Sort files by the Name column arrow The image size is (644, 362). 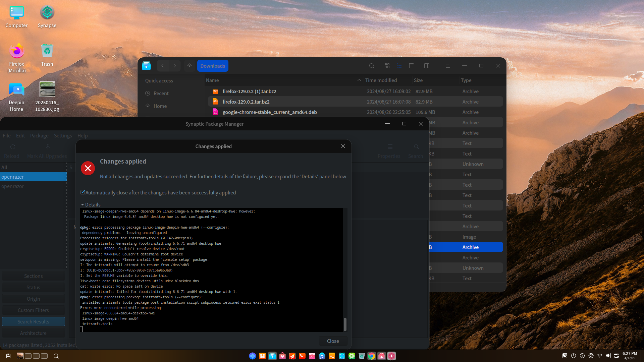(x=359, y=80)
